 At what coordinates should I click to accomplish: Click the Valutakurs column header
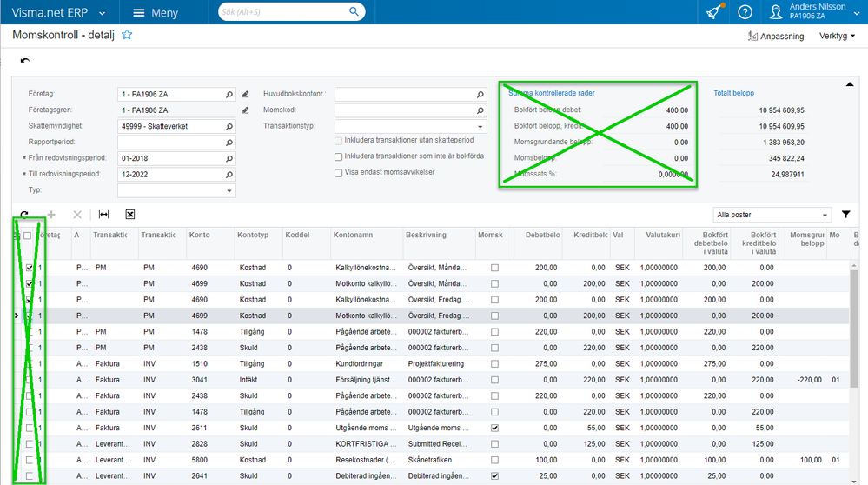(663, 236)
